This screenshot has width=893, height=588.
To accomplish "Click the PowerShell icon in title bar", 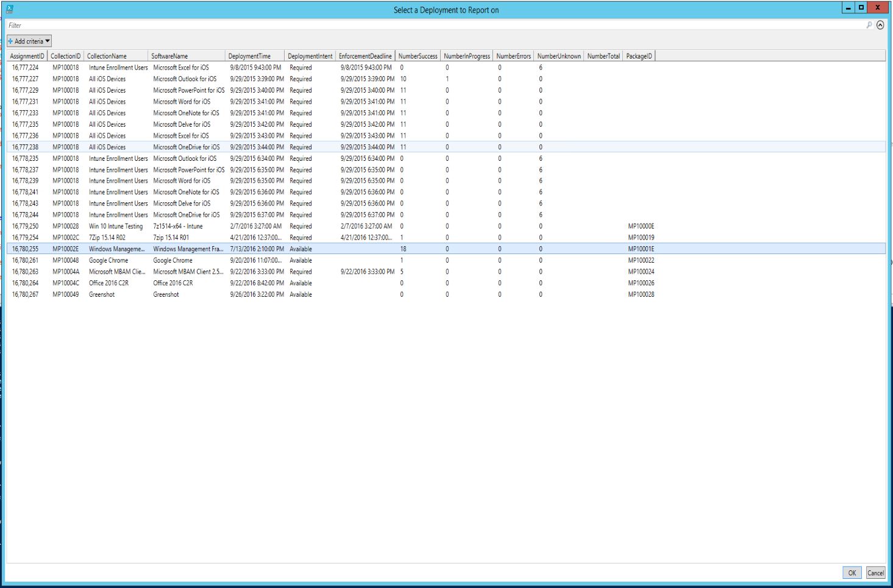I will coord(9,9).
